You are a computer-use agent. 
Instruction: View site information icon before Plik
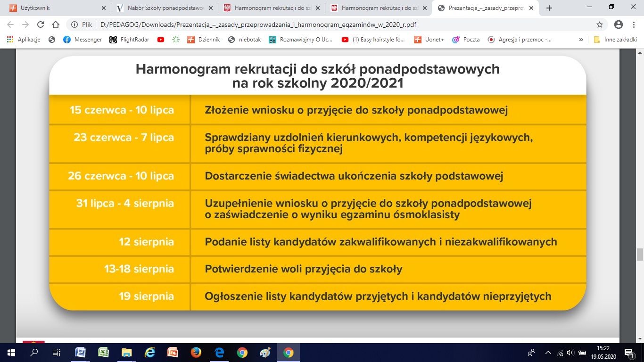[74, 25]
